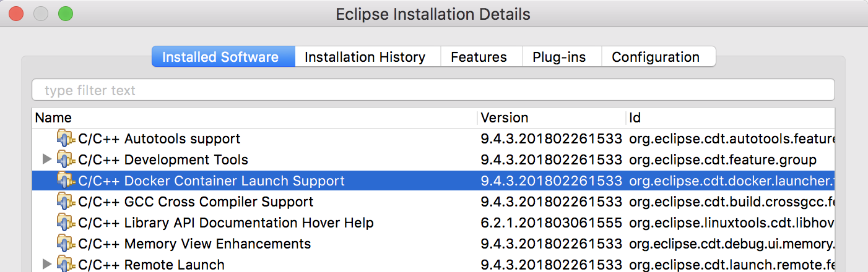This screenshot has height=272, width=868.
Task: Click the C/C++ Development Tools feature icon
Action: click(65, 159)
